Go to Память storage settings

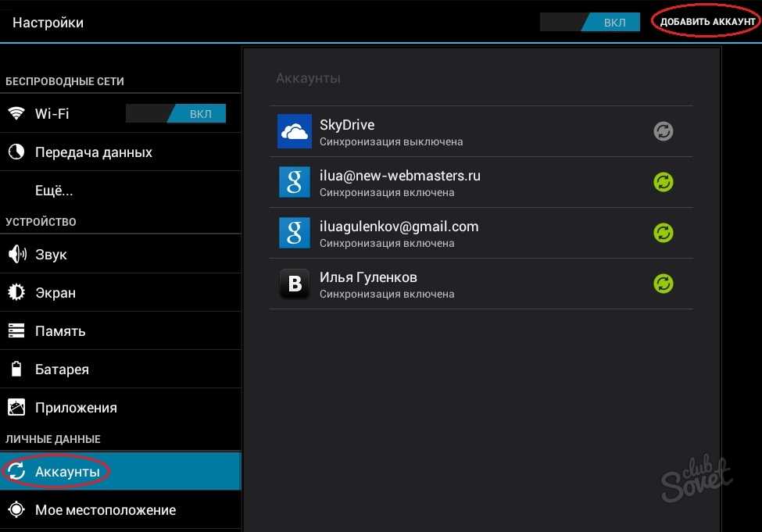[x=59, y=331]
